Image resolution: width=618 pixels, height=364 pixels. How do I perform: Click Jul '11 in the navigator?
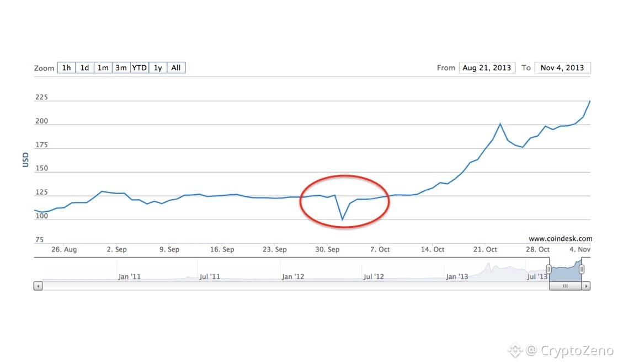[x=210, y=276]
